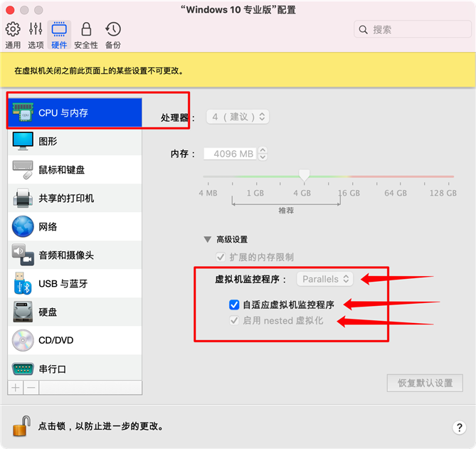Select 共享的打印机 in the hardware list
Screen dimensions: 476x449
click(x=75, y=198)
